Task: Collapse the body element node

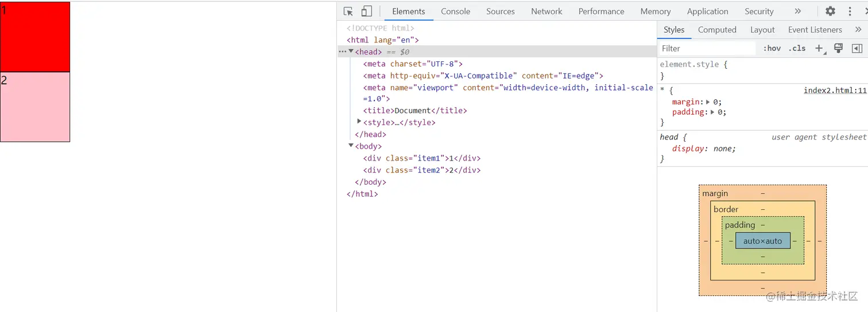Action: [351, 146]
